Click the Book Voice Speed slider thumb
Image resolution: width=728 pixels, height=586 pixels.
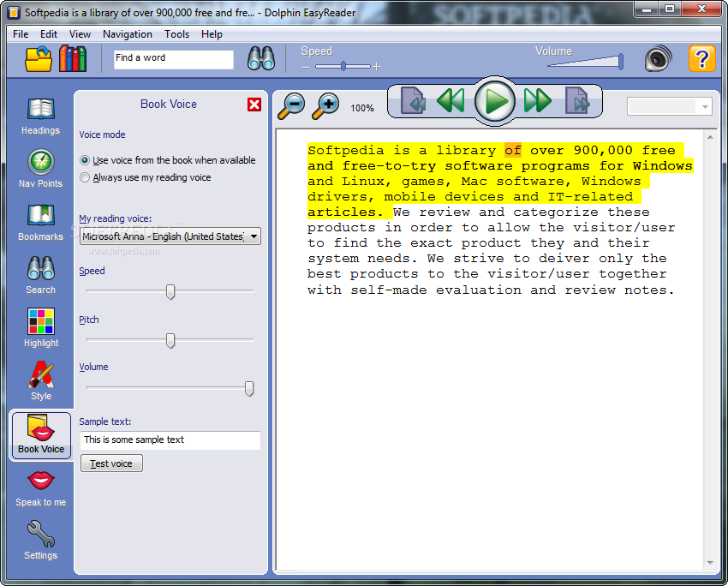pyautogui.click(x=170, y=291)
